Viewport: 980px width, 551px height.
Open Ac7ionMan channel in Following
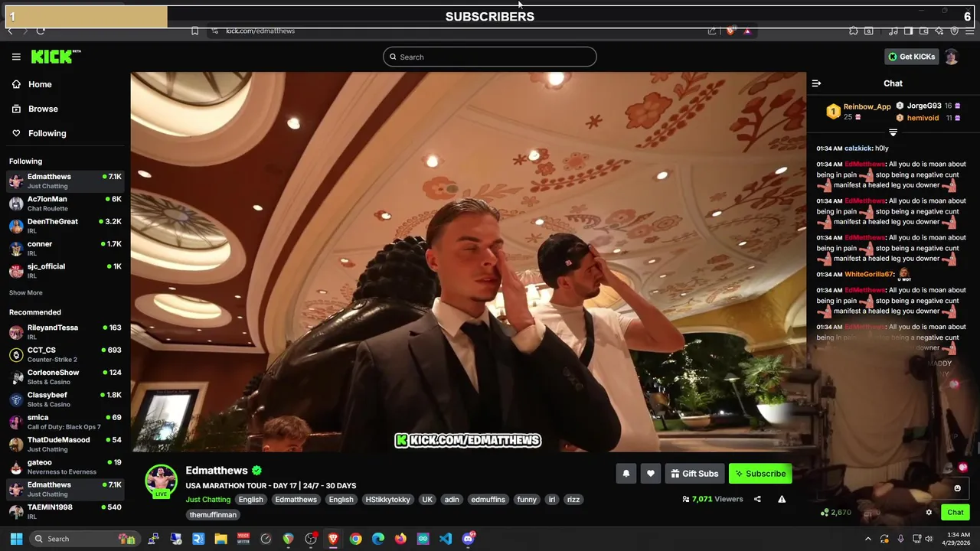click(x=65, y=203)
